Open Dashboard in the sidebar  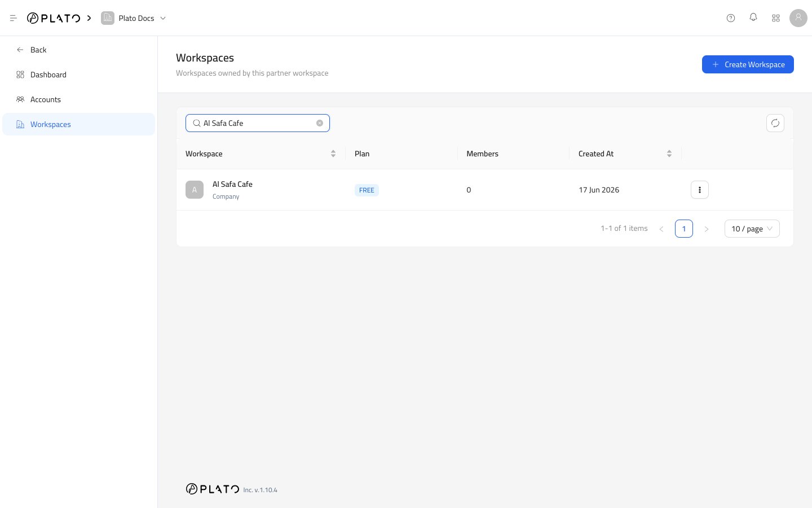pyautogui.click(x=78, y=75)
